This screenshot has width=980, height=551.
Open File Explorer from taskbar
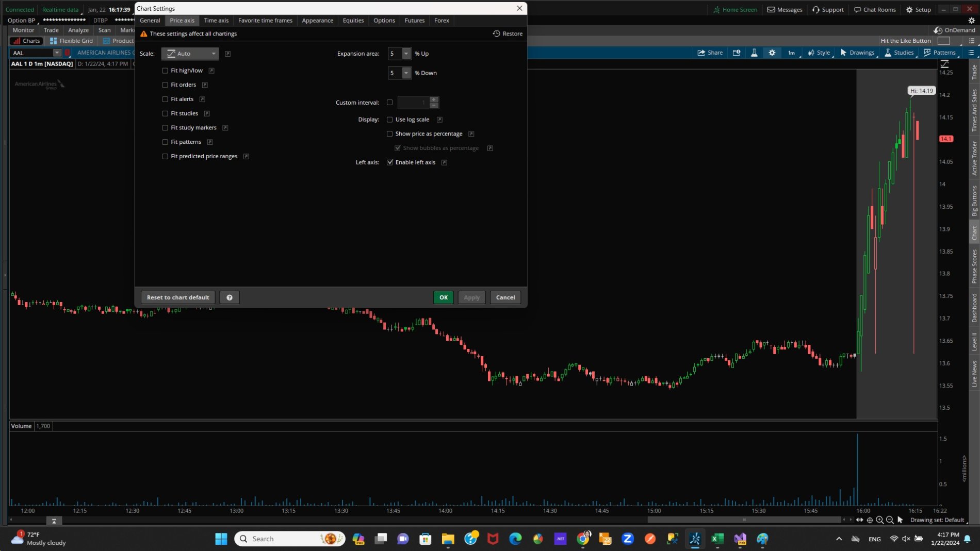coord(448,539)
